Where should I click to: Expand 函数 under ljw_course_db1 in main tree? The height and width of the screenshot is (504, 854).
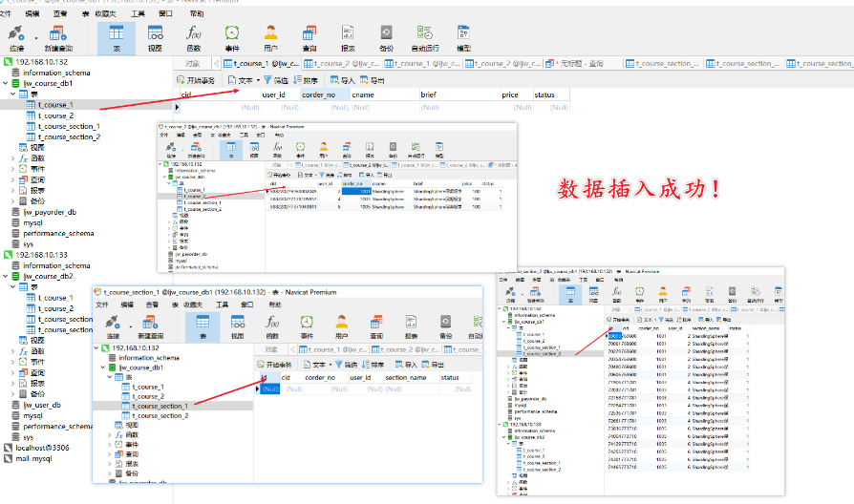point(13,158)
